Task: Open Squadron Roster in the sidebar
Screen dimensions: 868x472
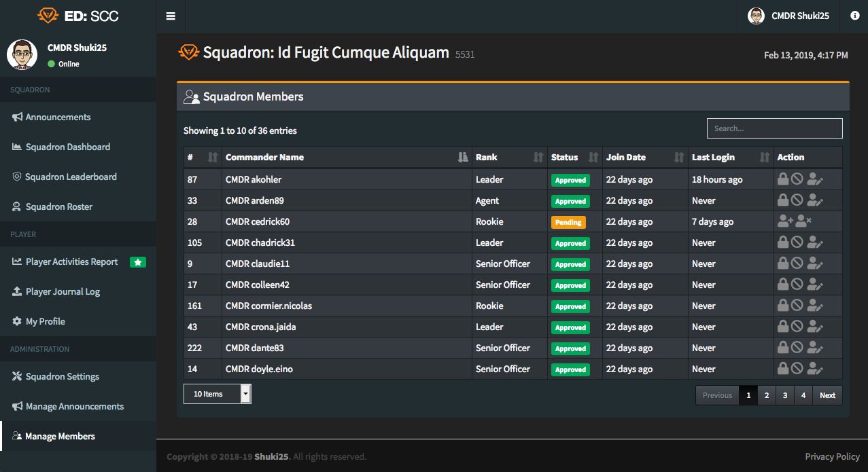Action: tap(78, 206)
